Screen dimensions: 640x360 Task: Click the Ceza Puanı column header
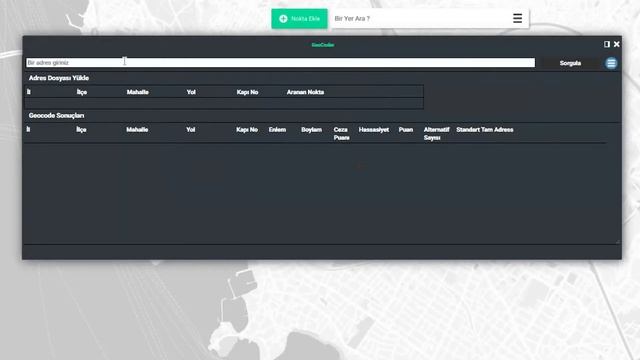(341, 133)
